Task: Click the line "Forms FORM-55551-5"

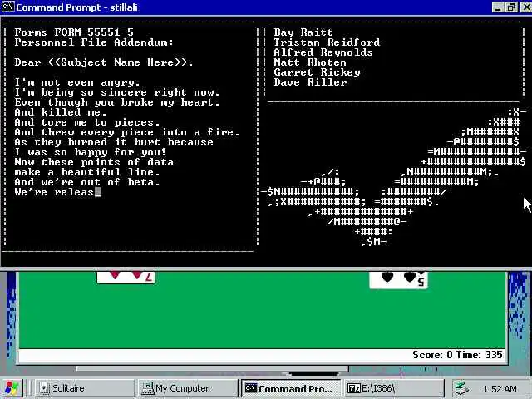Action: [74, 32]
